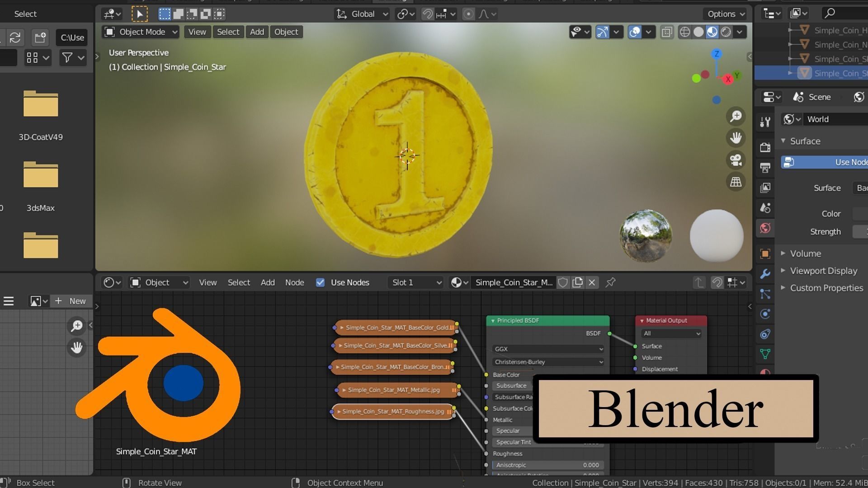Click image editor pan hand icon
This screenshot has width=868, height=488.
(x=77, y=347)
